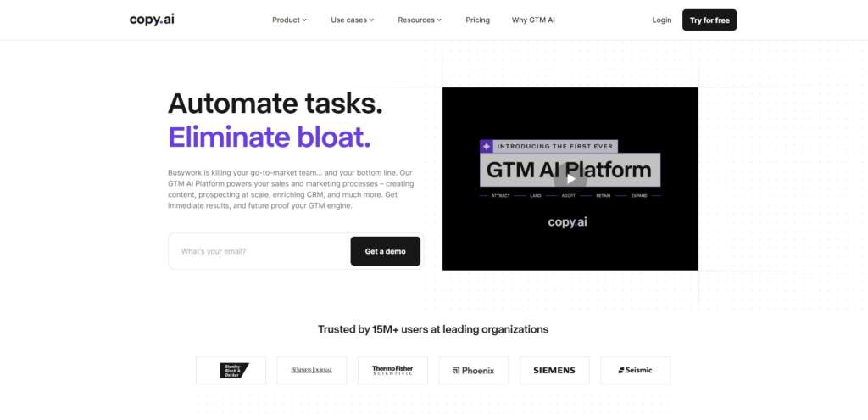868x420 pixels.
Task: Click the Phoenix logo
Action: [473, 370]
